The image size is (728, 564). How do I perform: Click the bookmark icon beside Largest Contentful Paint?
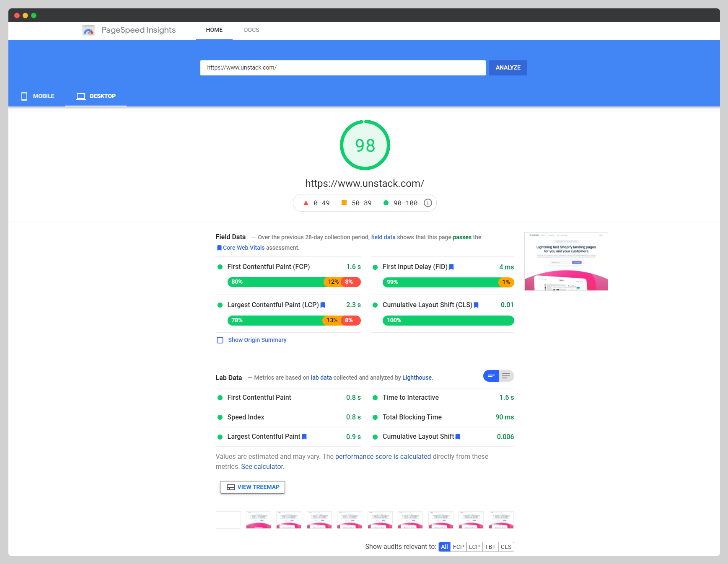click(x=323, y=305)
